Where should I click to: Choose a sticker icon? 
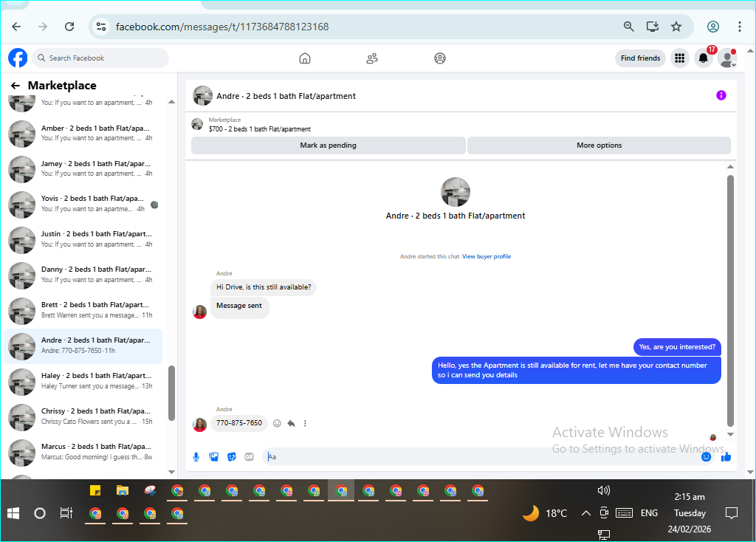coord(232,456)
